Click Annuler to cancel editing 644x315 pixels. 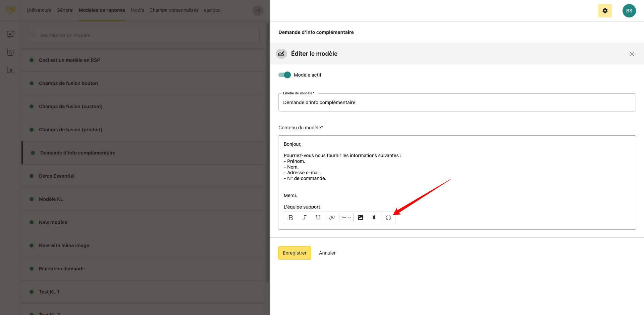click(327, 253)
